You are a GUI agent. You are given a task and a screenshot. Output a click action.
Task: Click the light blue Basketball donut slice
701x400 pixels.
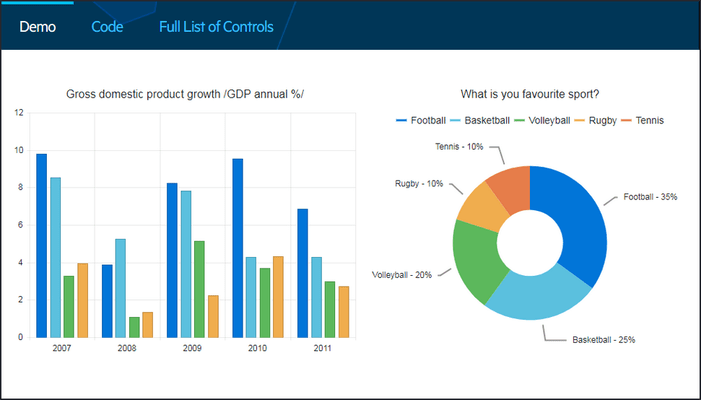[539, 297]
